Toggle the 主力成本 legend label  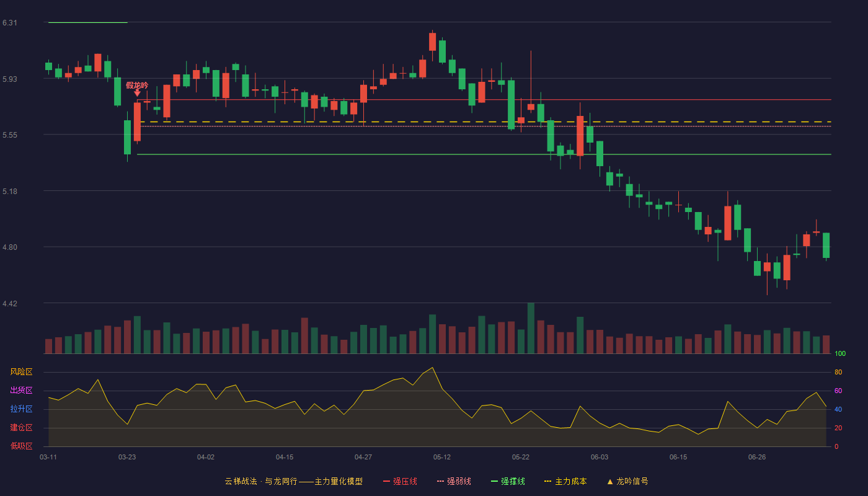(x=570, y=481)
